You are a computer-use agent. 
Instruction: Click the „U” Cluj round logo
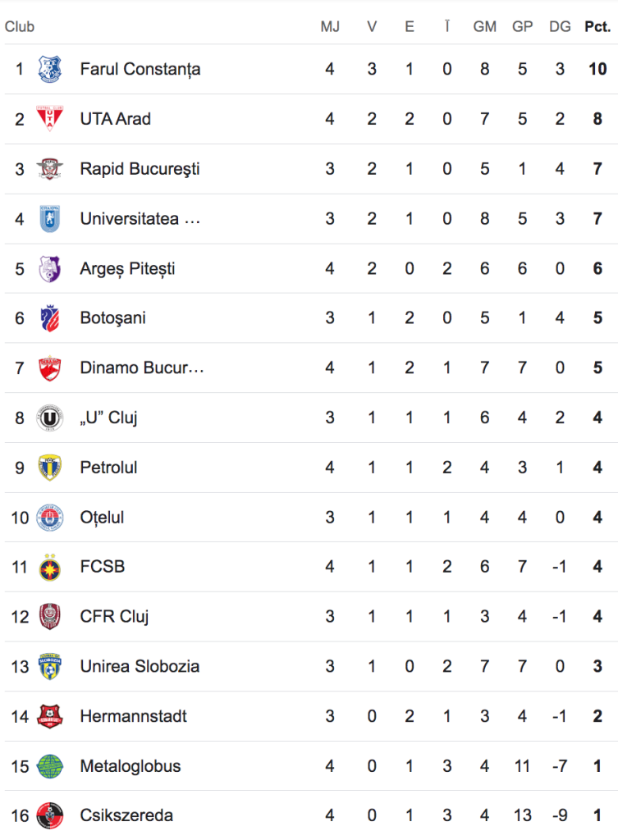(50, 418)
